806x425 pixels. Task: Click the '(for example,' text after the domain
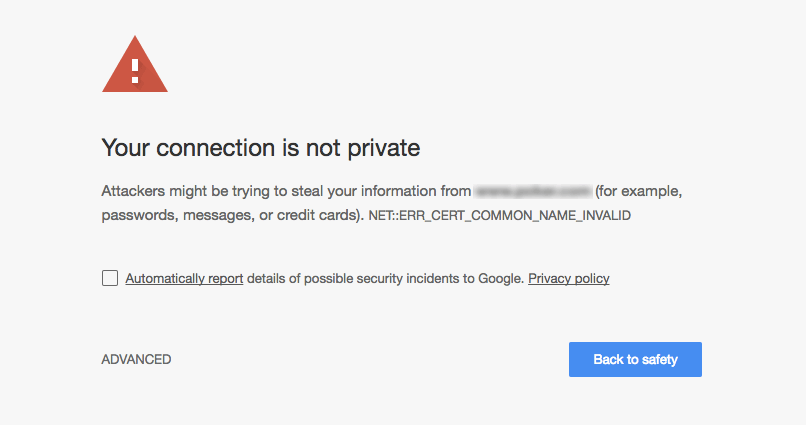point(638,191)
